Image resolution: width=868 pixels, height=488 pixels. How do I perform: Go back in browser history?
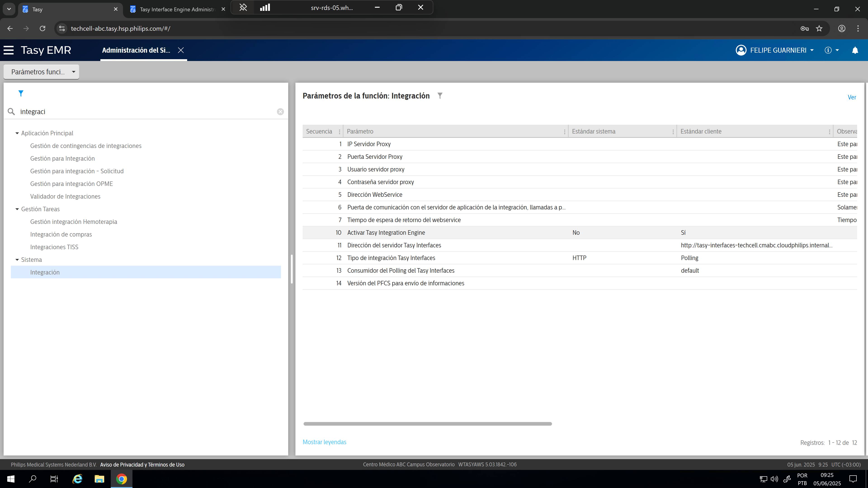[x=10, y=29]
